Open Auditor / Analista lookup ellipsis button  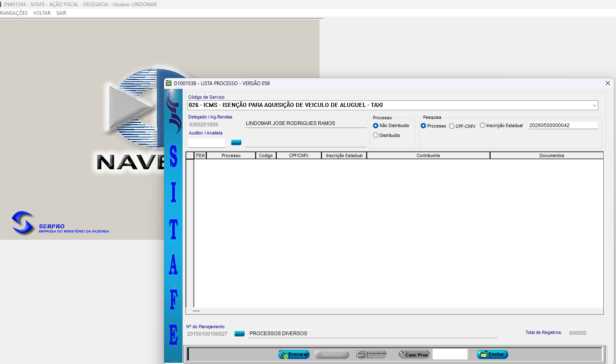click(x=236, y=143)
